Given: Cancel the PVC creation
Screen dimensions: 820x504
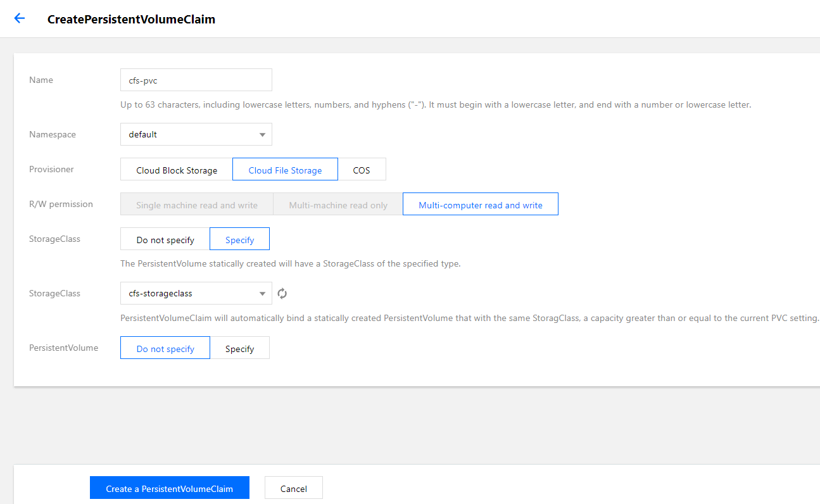Looking at the screenshot, I should click(294, 488).
